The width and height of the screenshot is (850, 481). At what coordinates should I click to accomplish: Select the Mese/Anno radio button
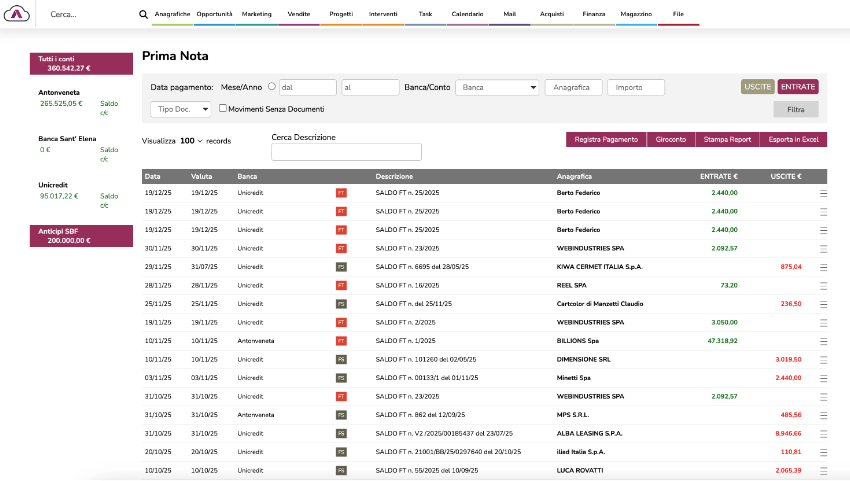click(272, 87)
